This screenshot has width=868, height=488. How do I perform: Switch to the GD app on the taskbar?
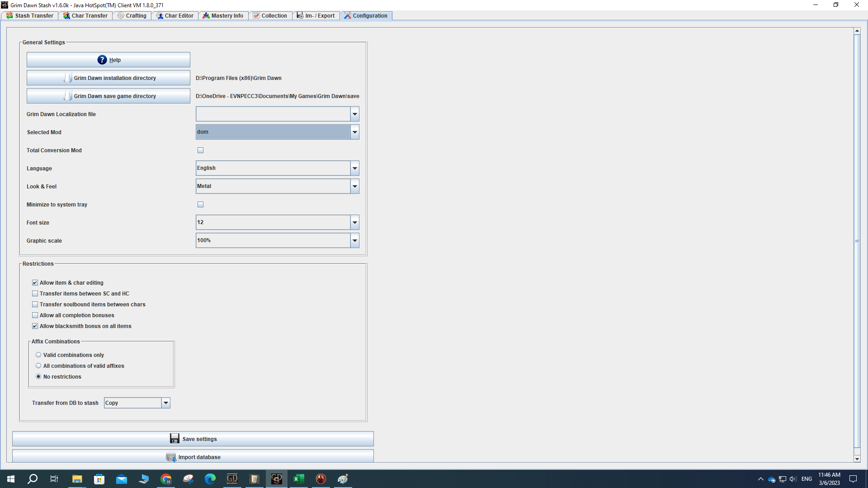tap(232, 479)
